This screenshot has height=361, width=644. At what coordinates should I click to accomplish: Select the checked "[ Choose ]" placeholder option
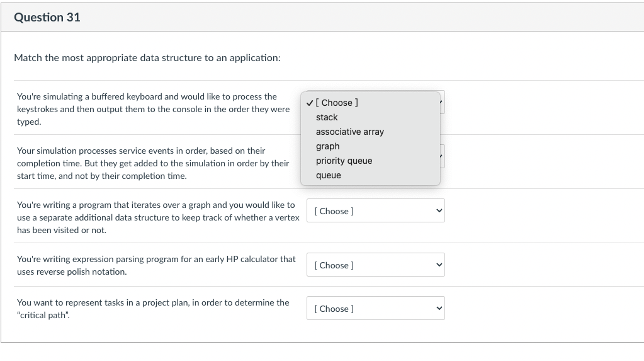pyautogui.click(x=339, y=103)
